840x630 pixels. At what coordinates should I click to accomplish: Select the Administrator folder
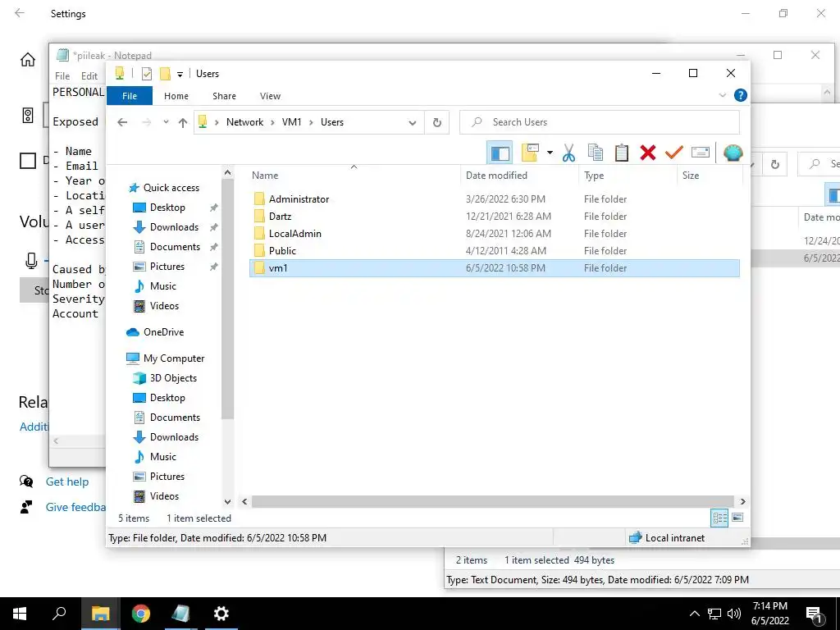pyautogui.click(x=495, y=199)
